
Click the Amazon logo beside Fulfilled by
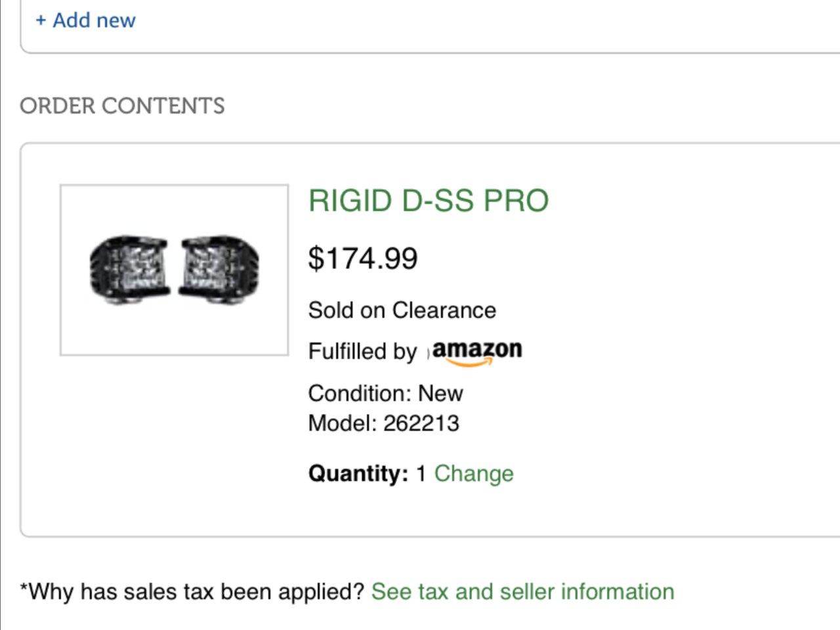[477, 351]
